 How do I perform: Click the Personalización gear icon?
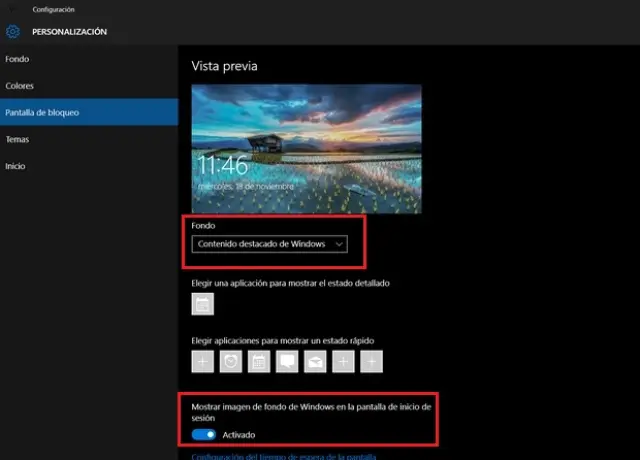click(14, 32)
